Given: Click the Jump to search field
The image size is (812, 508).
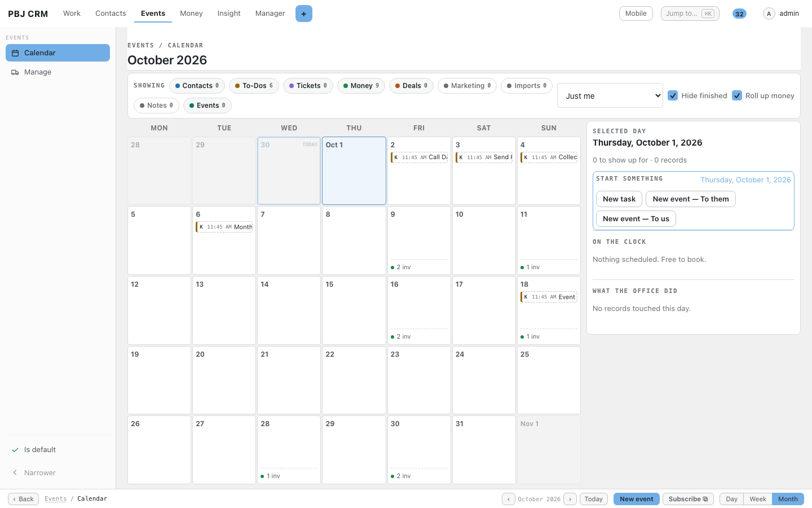Looking at the screenshot, I should click(x=690, y=14).
